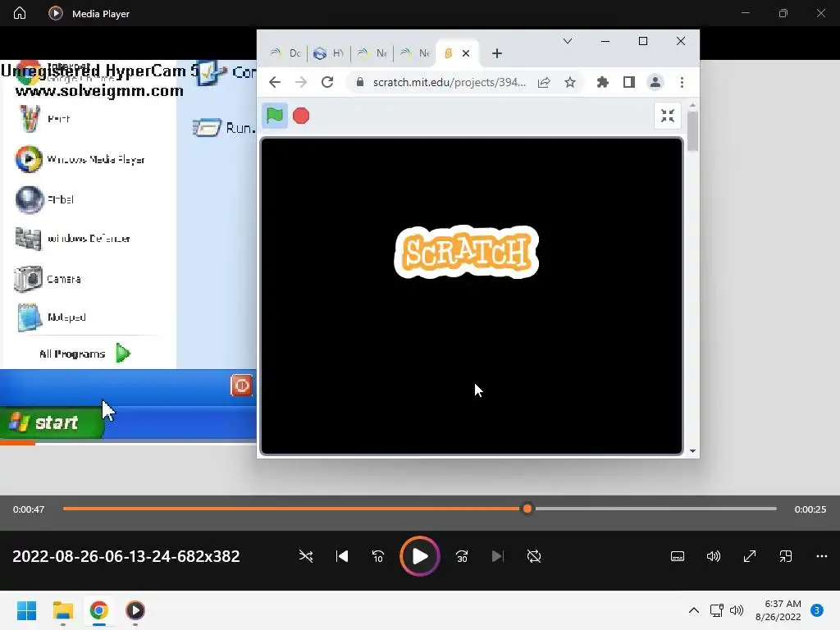
Task: Open notification badge showing 3
Action: (816, 610)
